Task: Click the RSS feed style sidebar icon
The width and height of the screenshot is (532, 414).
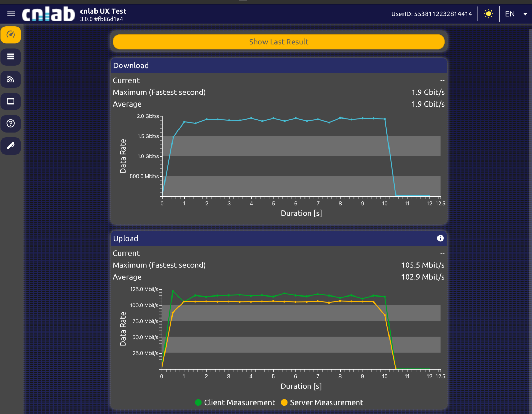Action: [11, 79]
